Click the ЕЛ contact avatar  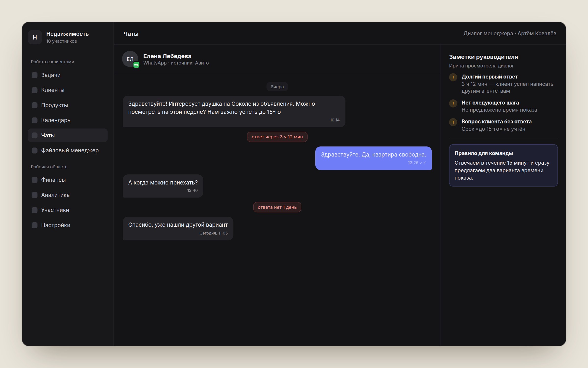[130, 59]
